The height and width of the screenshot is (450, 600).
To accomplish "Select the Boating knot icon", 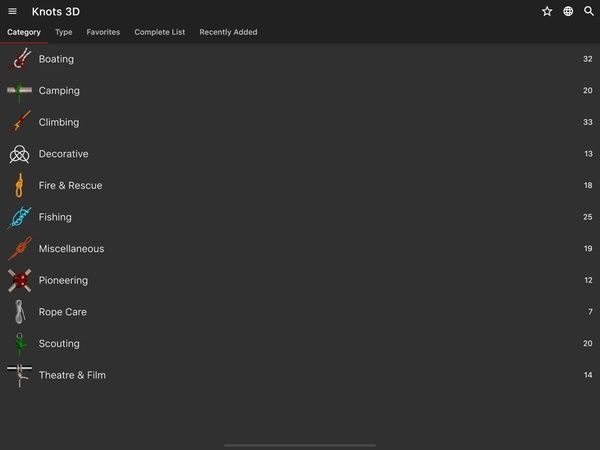I will (x=20, y=59).
